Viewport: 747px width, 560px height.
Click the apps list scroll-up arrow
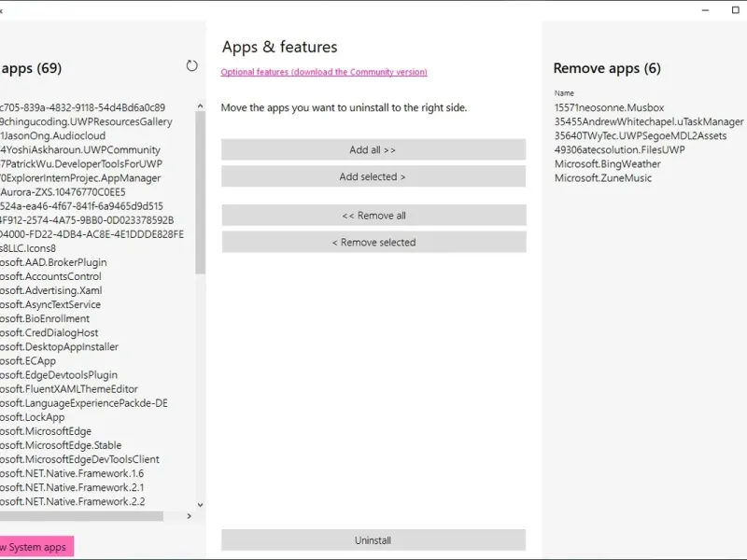[x=200, y=108]
